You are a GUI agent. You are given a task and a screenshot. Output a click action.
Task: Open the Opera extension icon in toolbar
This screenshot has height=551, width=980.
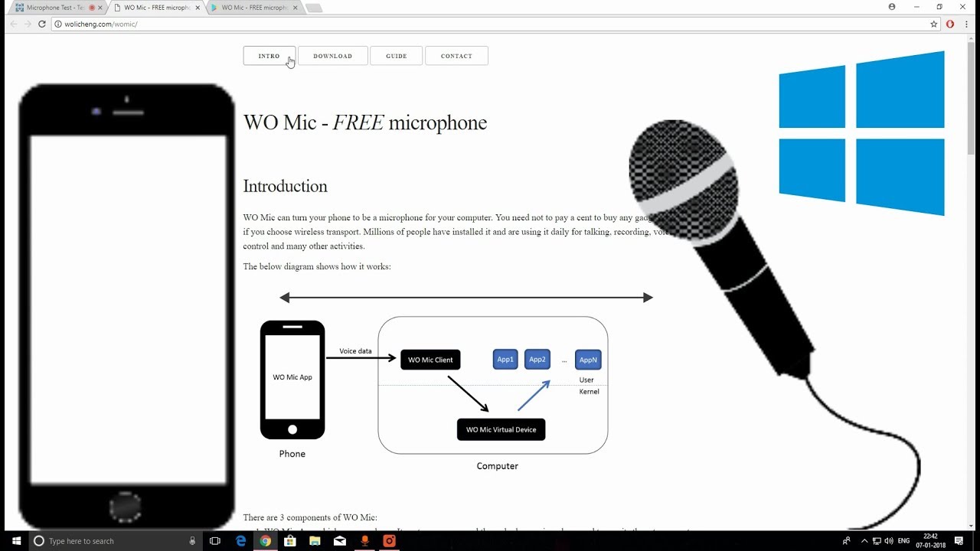tap(950, 24)
